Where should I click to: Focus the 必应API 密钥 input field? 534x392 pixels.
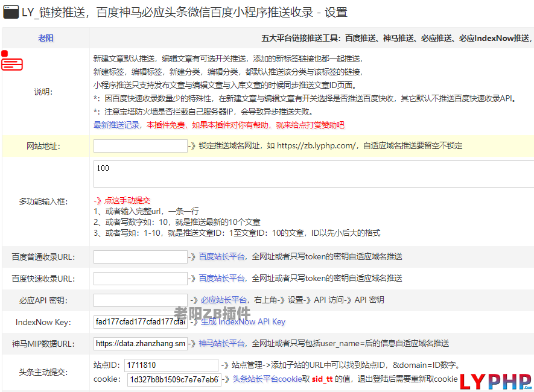click(x=141, y=300)
